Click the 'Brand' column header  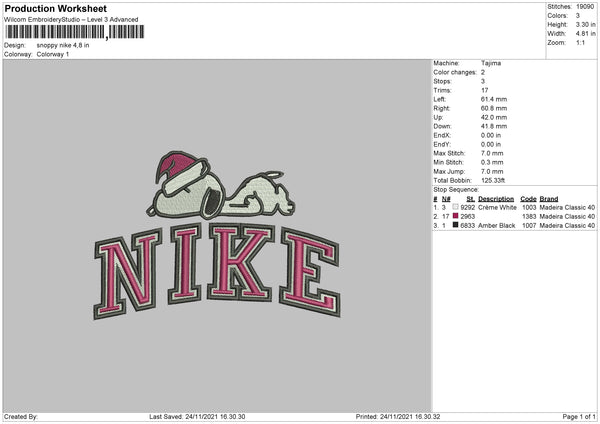click(x=549, y=199)
